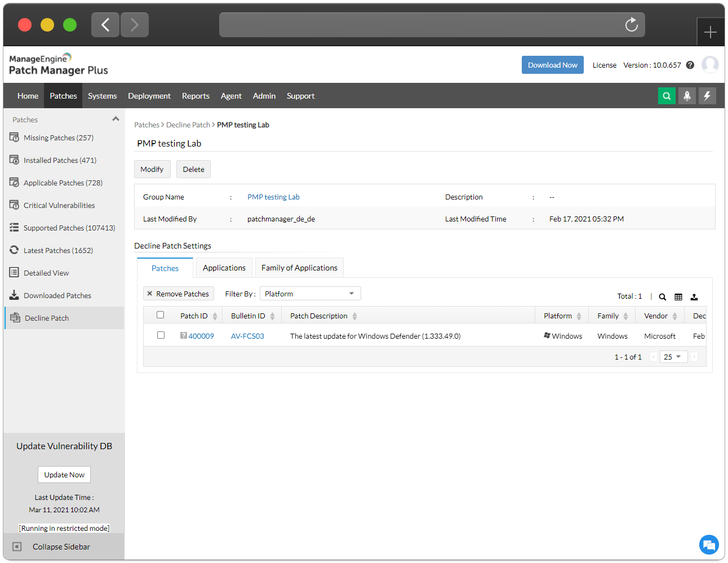Viewport: 728px width, 563px height.
Task: Click the Patches breadcrumb link
Action: (147, 125)
